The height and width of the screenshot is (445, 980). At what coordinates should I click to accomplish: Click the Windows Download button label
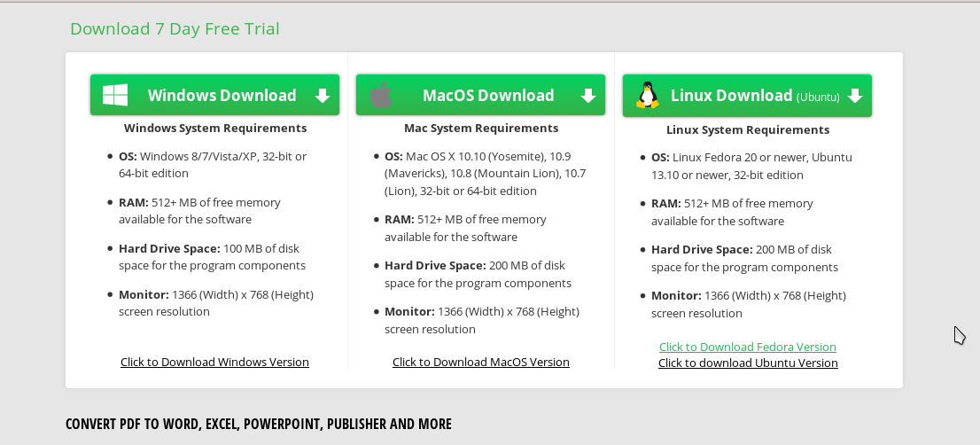[x=222, y=95]
